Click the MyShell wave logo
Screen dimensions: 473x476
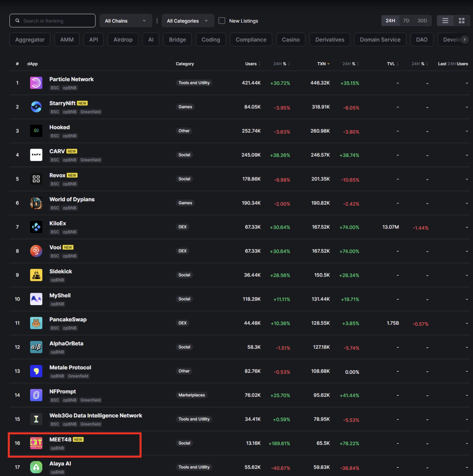point(36,299)
